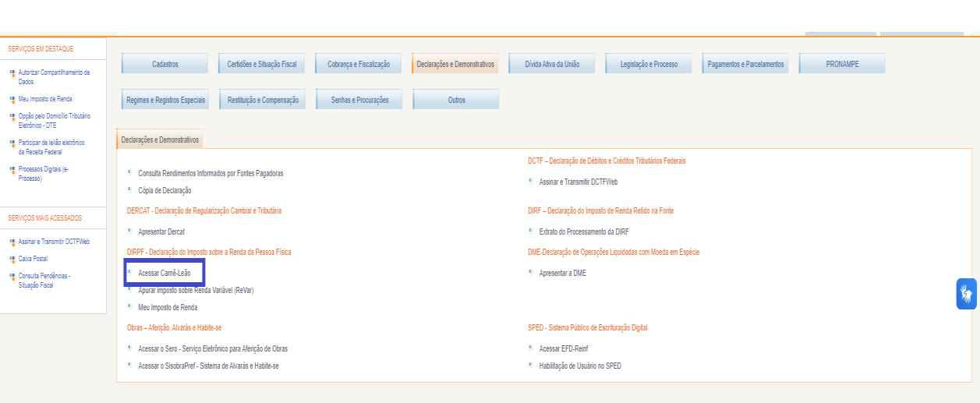Open Legislação e Processo category
This screenshot has height=403, width=980.
point(649,64)
